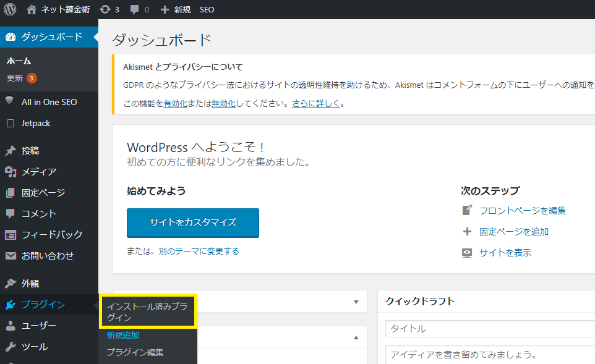Select インストール済みプラグイン from the submenu
Screen dimensions: 595x364
coord(147,311)
